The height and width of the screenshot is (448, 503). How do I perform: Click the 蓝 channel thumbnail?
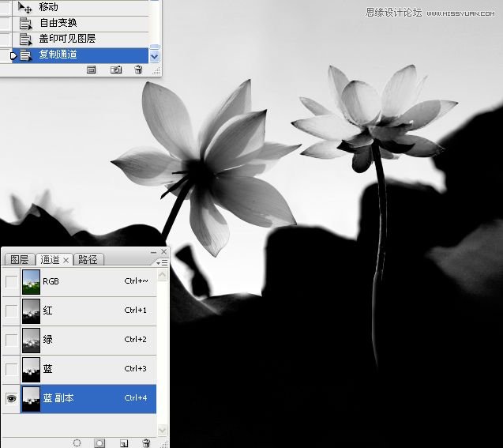[x=31, y=369]
